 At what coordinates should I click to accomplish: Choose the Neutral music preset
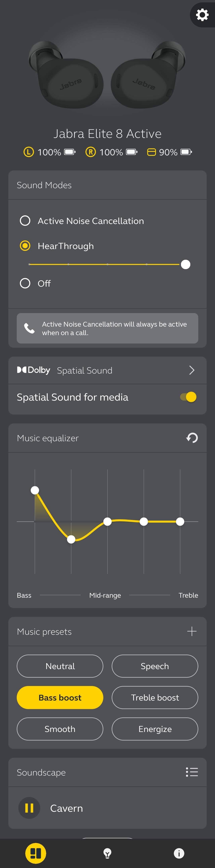click(60, 666)
